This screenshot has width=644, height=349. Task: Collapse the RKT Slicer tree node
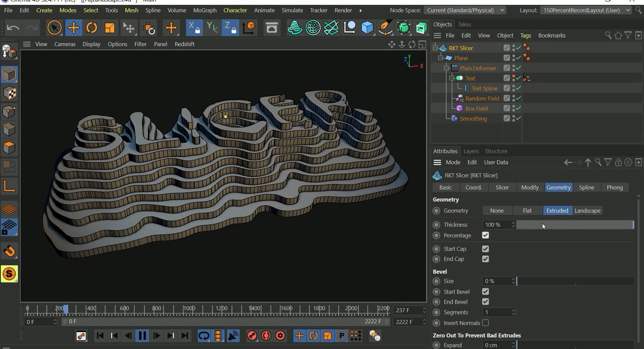point(435,48)
